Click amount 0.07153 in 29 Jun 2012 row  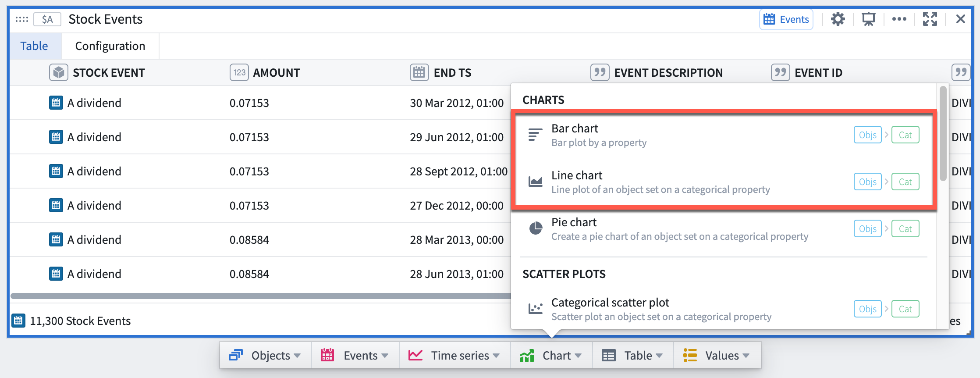(249, 137)
